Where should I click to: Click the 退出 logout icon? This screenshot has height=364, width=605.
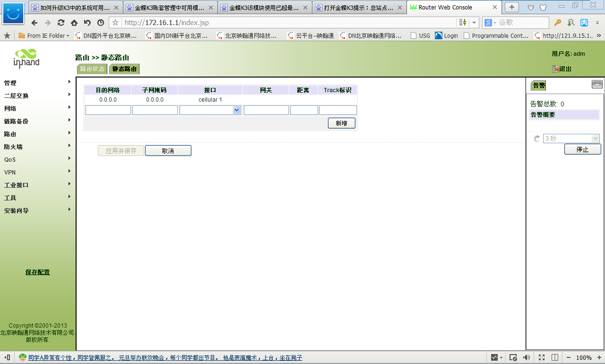coord(556,69)
